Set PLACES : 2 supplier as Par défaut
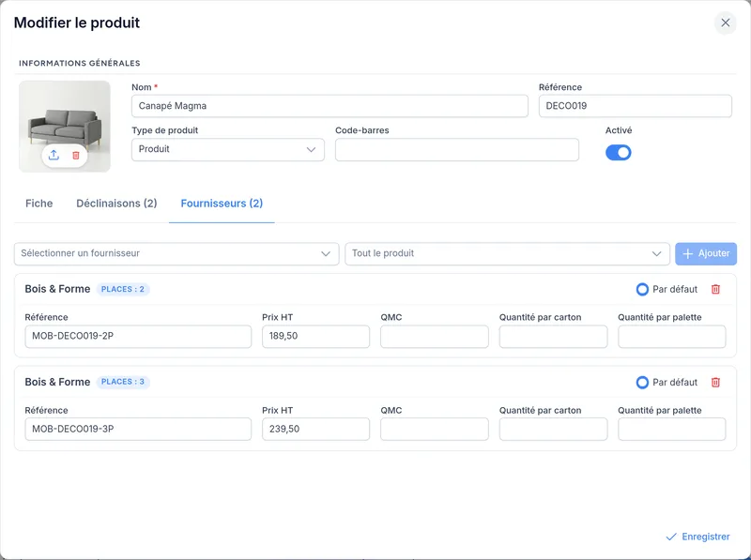The width and height of the screenshot is (751, 560). coord(642,289)
